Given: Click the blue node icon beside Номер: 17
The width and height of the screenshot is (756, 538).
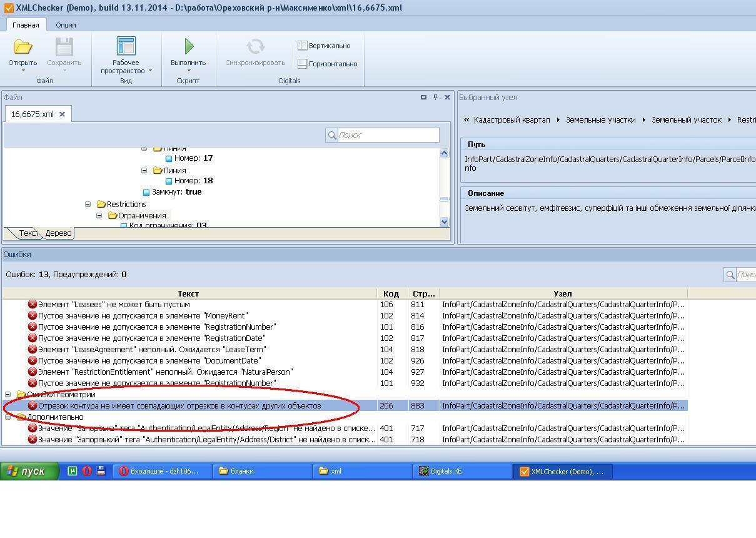Looking at the screenshot, I should click(168, 159).
